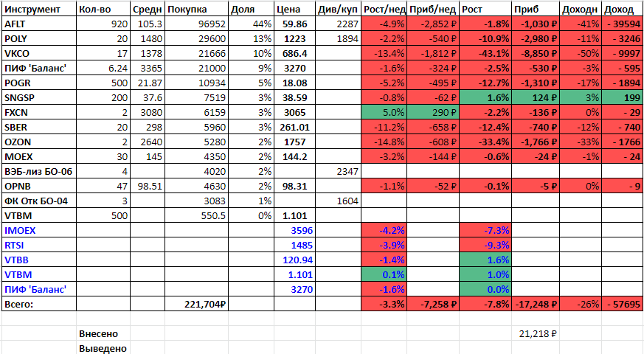Click total yield cell -26%
644x354 pixels.
click(x=581, y=305)
